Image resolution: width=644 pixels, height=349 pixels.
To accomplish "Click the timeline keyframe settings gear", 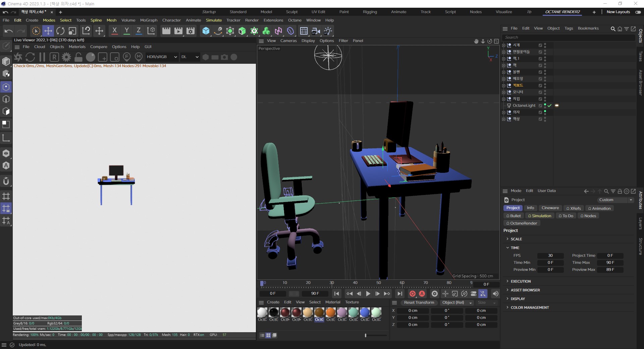I will [x=435, y=294].
